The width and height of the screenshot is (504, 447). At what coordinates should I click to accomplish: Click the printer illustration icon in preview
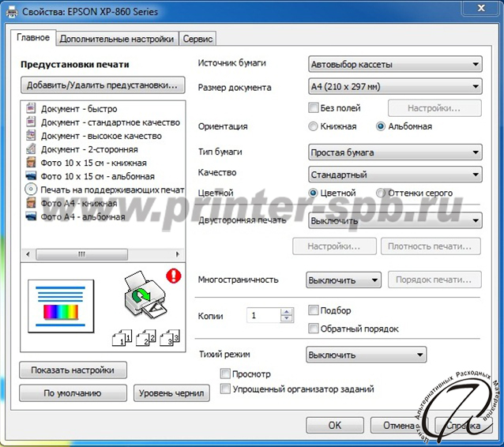click(145, 295)
